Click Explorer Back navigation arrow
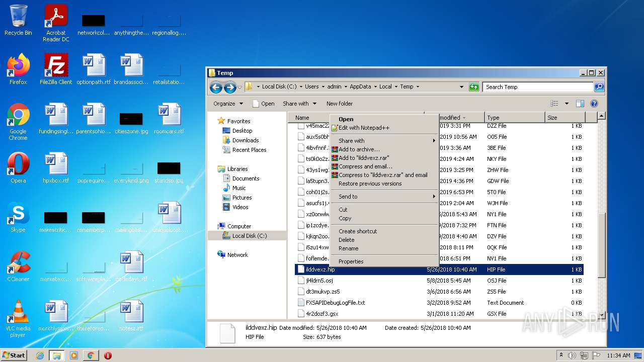The height and width of the screenshot is (362, 644). [x=216, y=87]
